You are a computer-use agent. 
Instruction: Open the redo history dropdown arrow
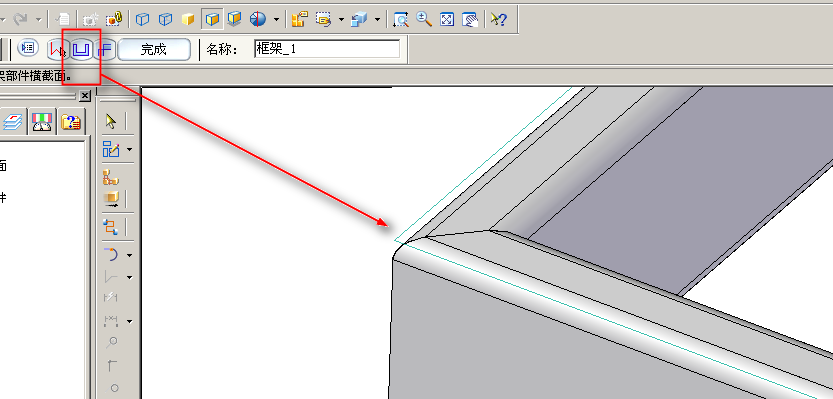(x=38, y=20)
